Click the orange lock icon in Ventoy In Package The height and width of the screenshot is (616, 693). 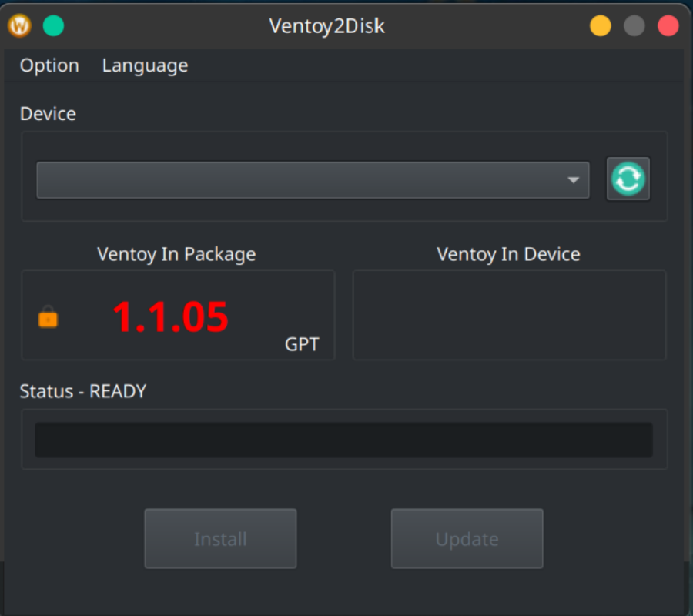click(x=48, y=316)
